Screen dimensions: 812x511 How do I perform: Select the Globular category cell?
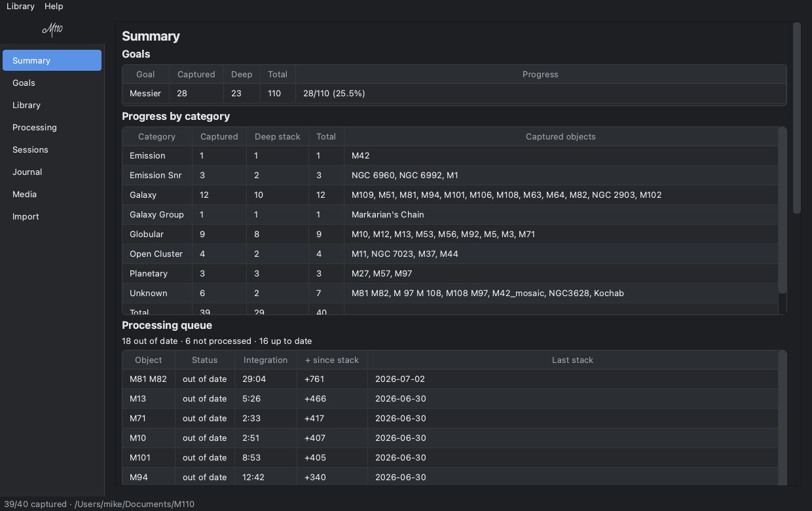pos(157,234)
